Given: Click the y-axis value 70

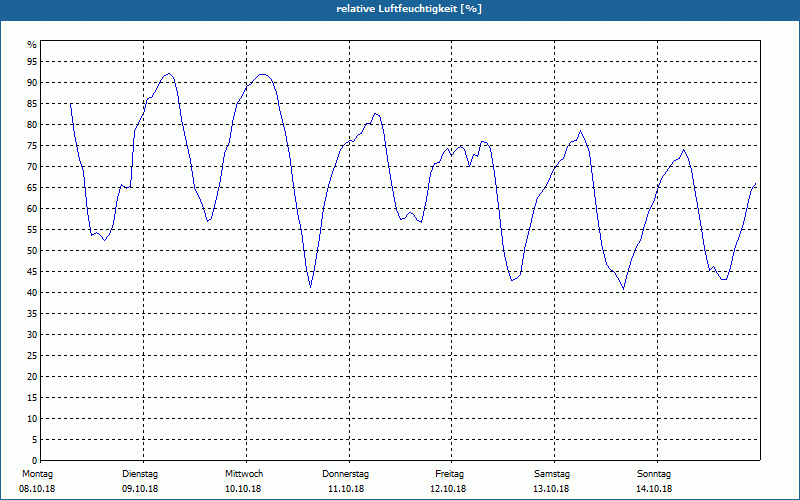Looking at the screenshot, I should 32,167.
